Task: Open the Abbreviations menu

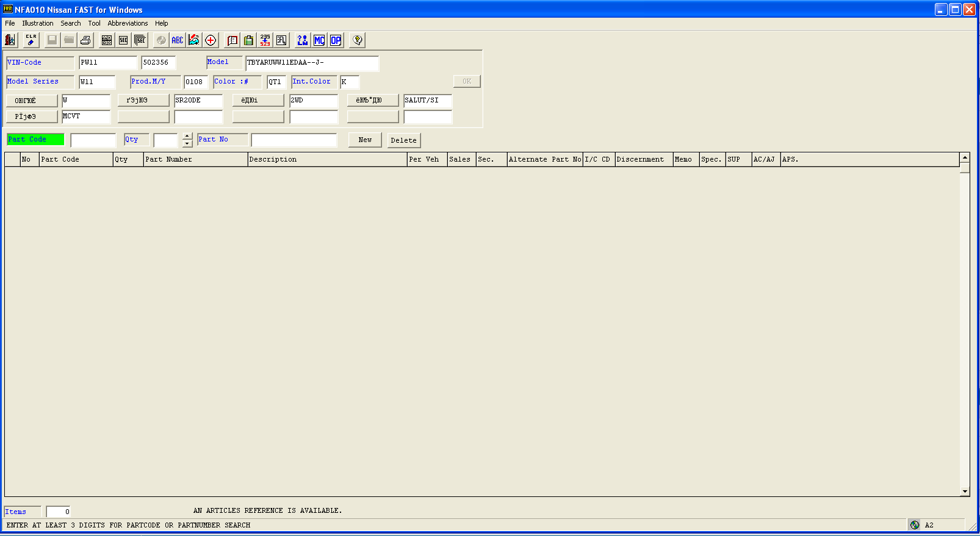Action: [128, 23]
